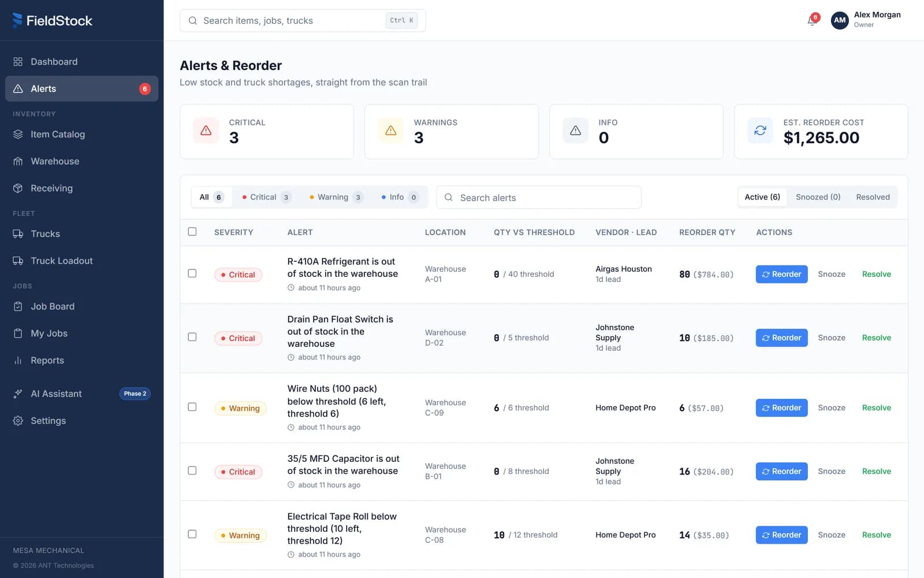924x578 pixels.
Task: Click the notification bell icon
Action: click(x=813, y=21)
